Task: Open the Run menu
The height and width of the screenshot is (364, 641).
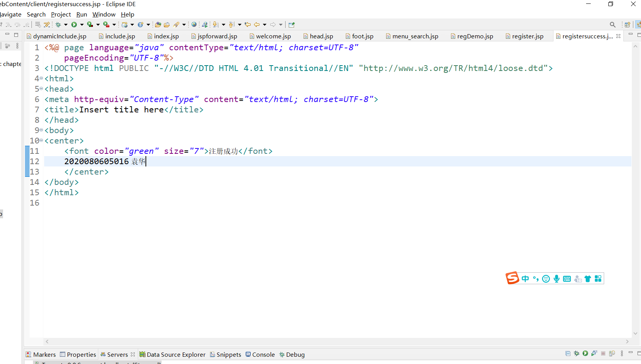Action: click(82, 14)
